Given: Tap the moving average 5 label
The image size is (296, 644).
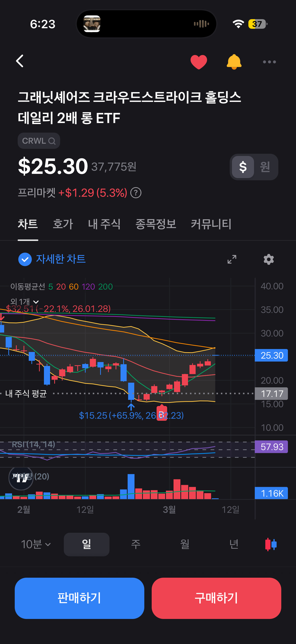Looking at the screenshot, I should coord(51,286).
